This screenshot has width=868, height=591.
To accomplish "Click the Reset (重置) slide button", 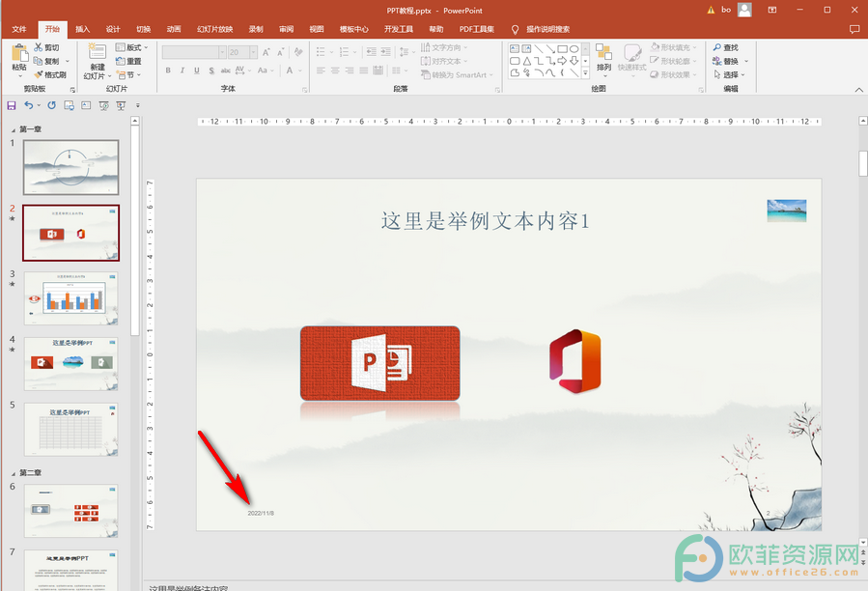I will [x=128, y=61].
